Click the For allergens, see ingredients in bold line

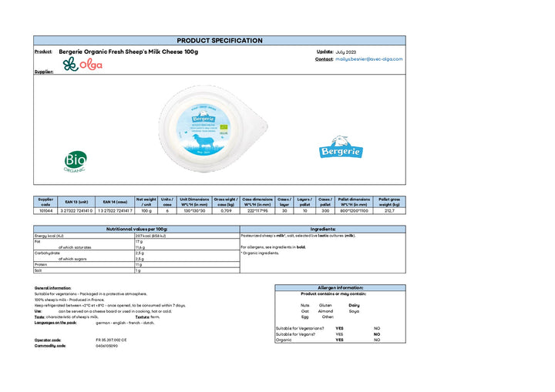[273, 247]
